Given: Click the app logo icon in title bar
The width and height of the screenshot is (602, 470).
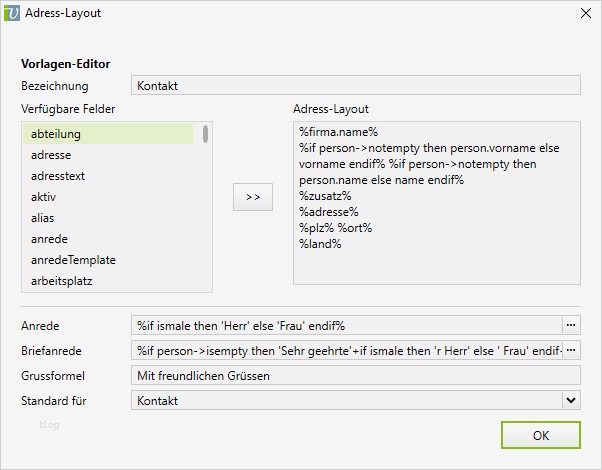Looking at the screenshot, I should pyautogui.click(x=13, y=14).
